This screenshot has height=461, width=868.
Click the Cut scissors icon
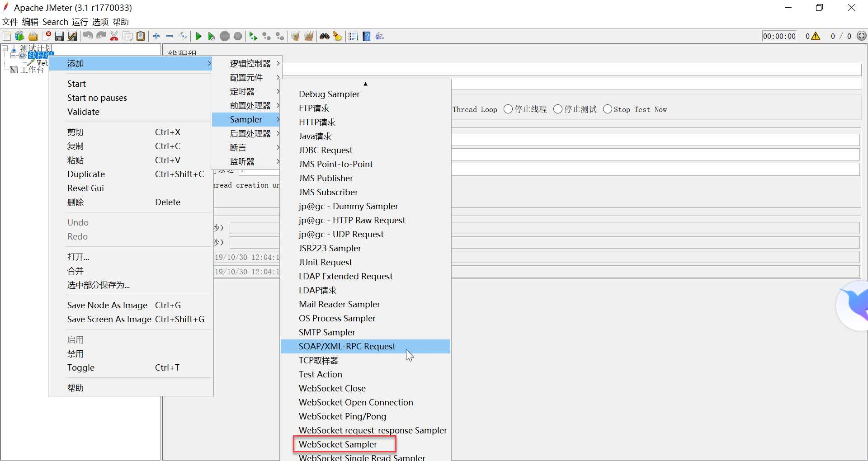[x=114, y=36]
